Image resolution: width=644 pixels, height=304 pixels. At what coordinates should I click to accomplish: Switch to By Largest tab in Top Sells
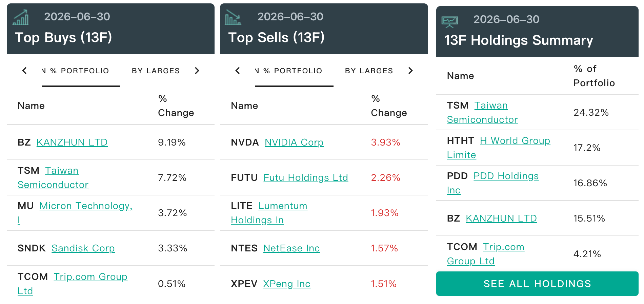pos(369,71)
